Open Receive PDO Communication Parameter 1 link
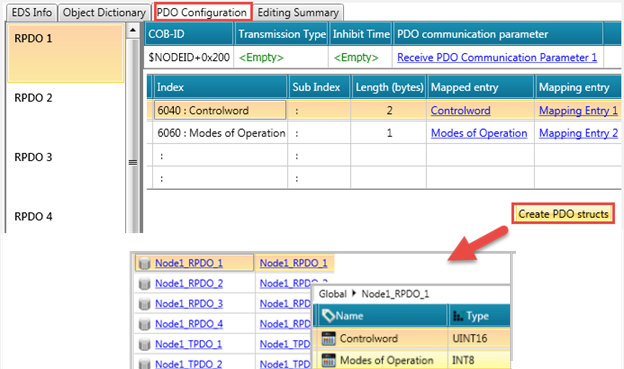 click(x=497, y=57)
